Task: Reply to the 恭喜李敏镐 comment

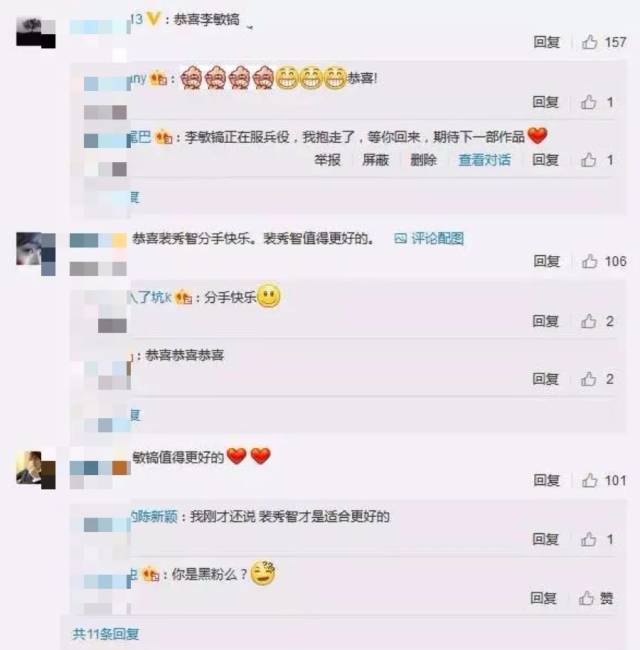Action: pyautogui.click(x=546, y=42)
